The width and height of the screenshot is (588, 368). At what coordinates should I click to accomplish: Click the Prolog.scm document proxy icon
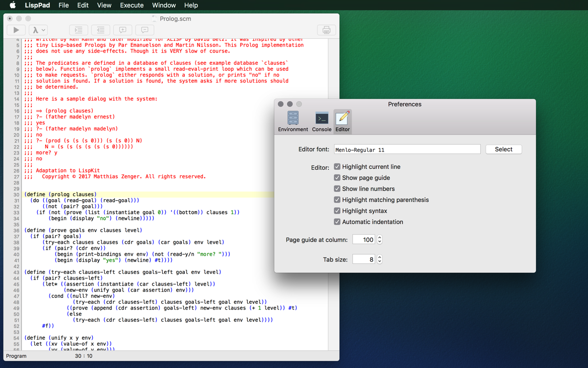(x=155, y=19)
